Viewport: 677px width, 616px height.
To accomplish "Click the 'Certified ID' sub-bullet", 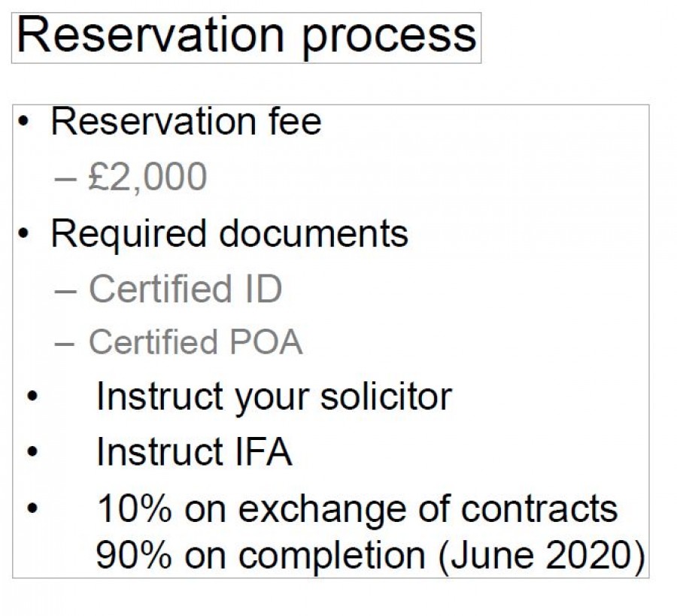I will tap(186, 289).
